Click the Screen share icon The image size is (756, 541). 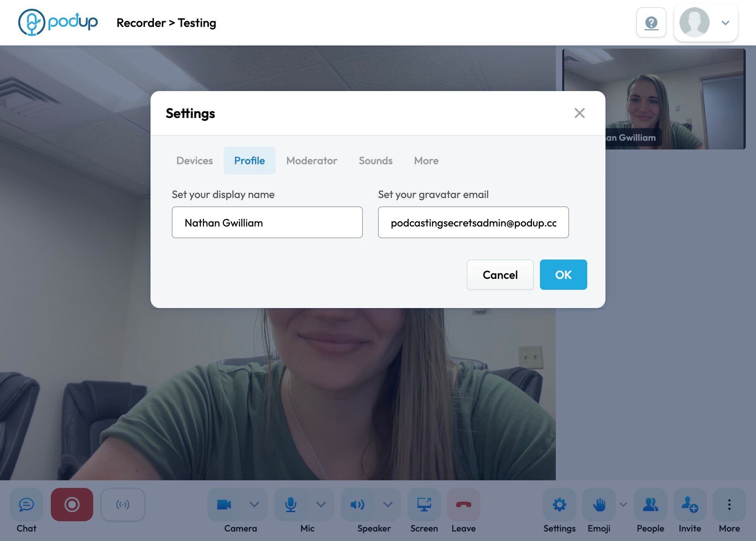[x=424, y=504]
